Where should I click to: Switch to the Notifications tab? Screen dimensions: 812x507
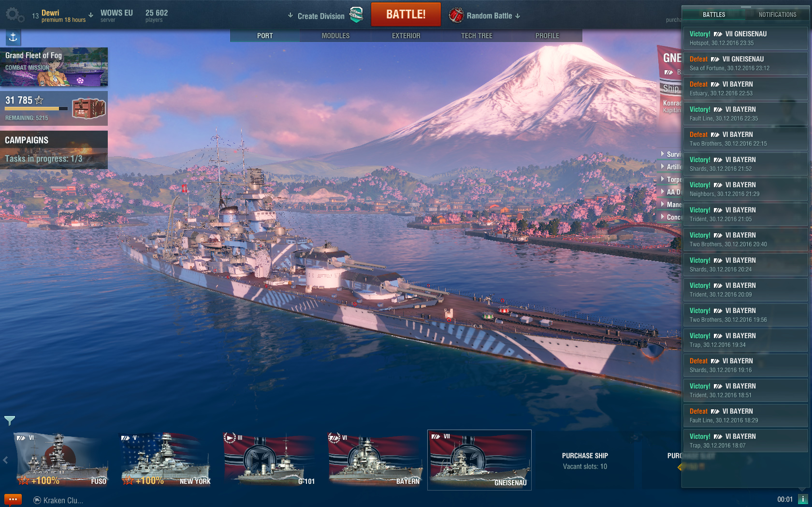point(777,15)
